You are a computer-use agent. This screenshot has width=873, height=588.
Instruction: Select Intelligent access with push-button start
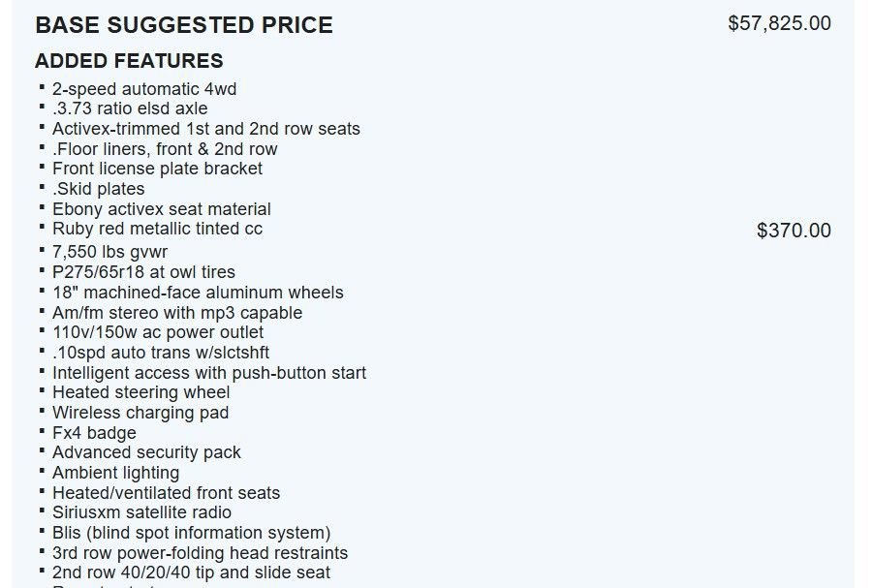click(209, 373)
